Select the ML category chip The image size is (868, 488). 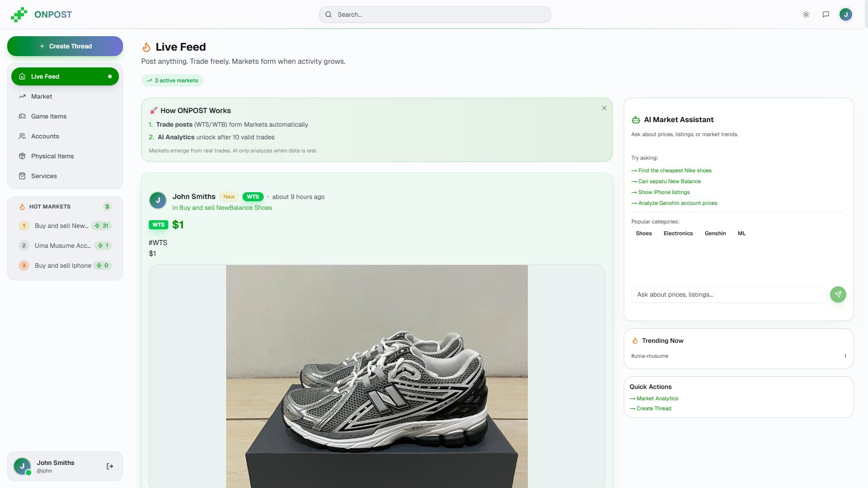coord(742,233)
